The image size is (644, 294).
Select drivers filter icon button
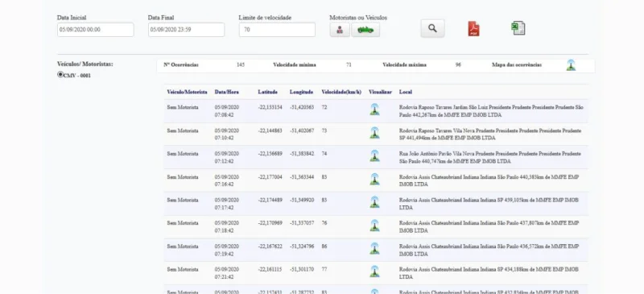coord(340,30)
